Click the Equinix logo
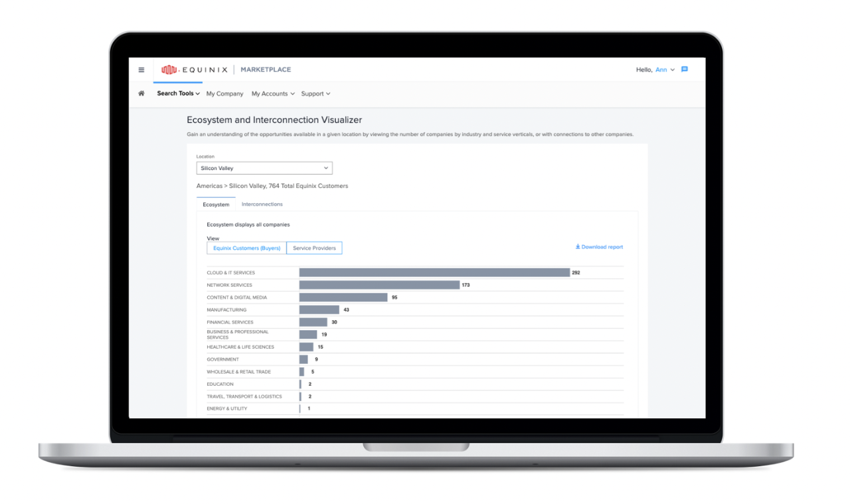 194,70
